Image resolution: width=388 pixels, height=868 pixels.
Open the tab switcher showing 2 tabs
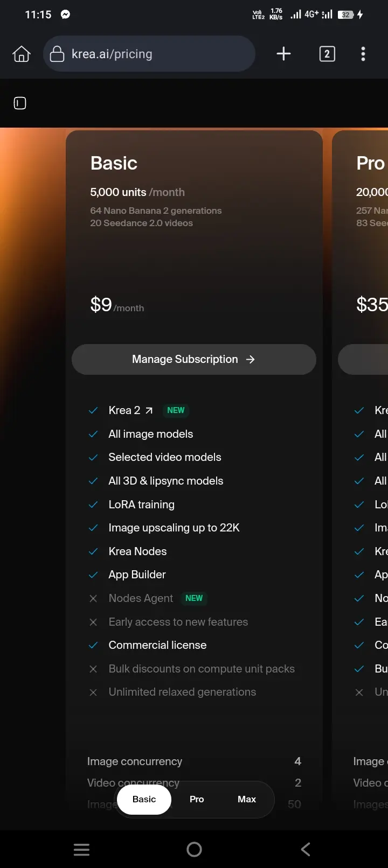327,54
